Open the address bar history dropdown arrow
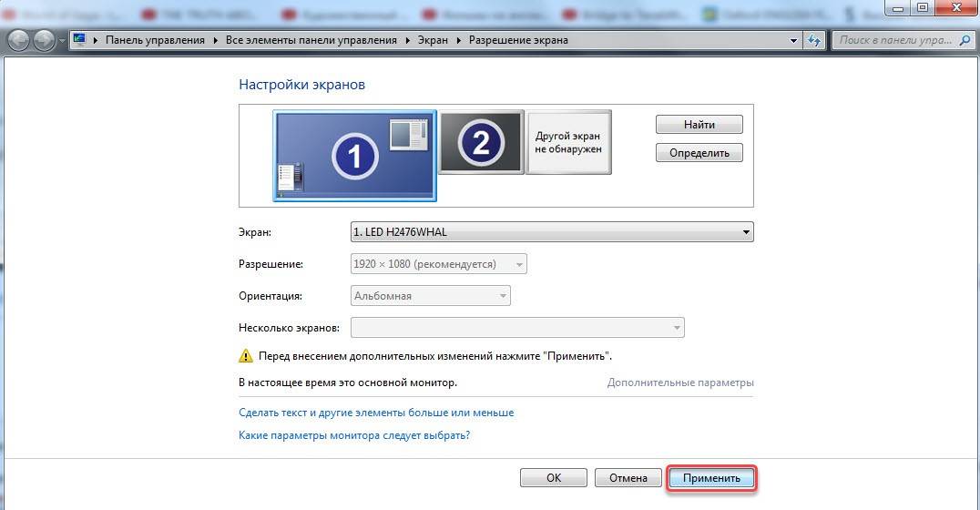The height and width of the screenshot is (510, 980). (x=794, y=41)
